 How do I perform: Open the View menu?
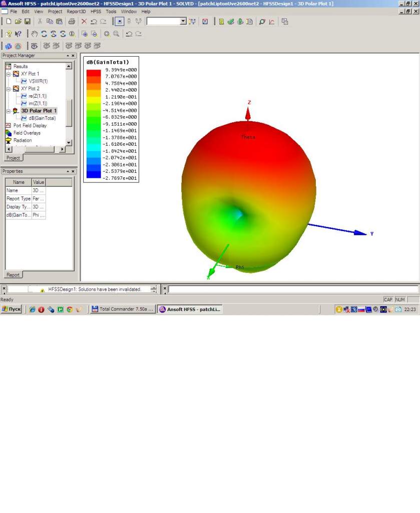[39, 12]
